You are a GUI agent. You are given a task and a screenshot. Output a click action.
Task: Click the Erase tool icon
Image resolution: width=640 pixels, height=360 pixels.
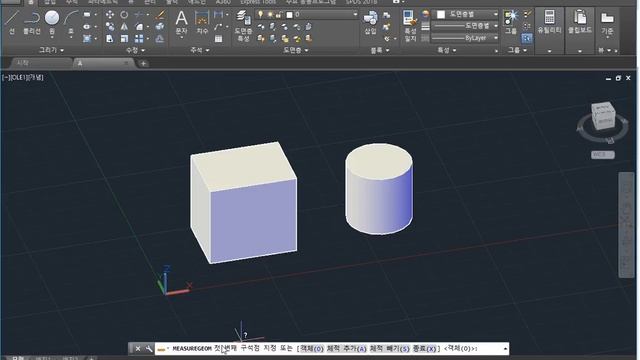(x=160, y=15)
